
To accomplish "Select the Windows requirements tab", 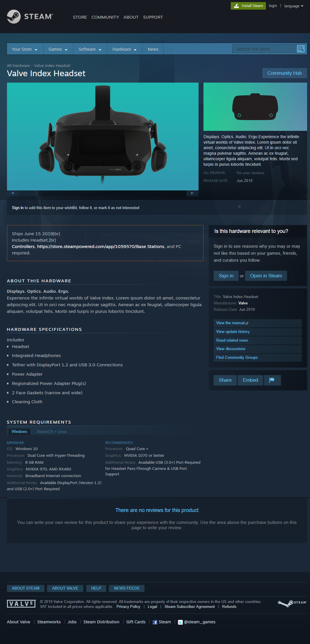I will pos(19,431).
